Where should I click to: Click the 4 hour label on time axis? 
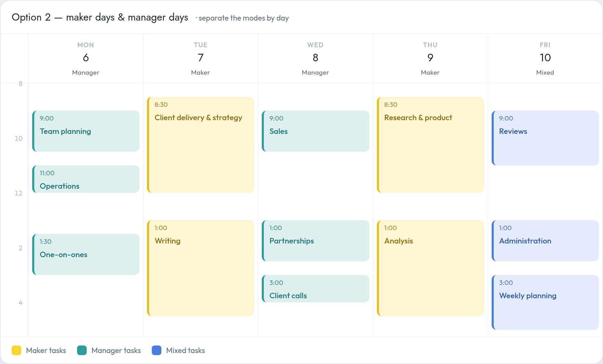coord(21,303)
